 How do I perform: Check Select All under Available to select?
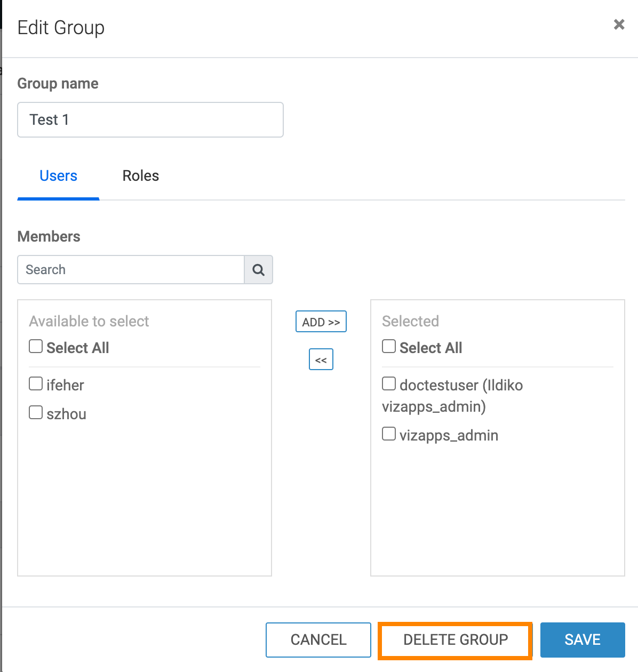point(36,347)
